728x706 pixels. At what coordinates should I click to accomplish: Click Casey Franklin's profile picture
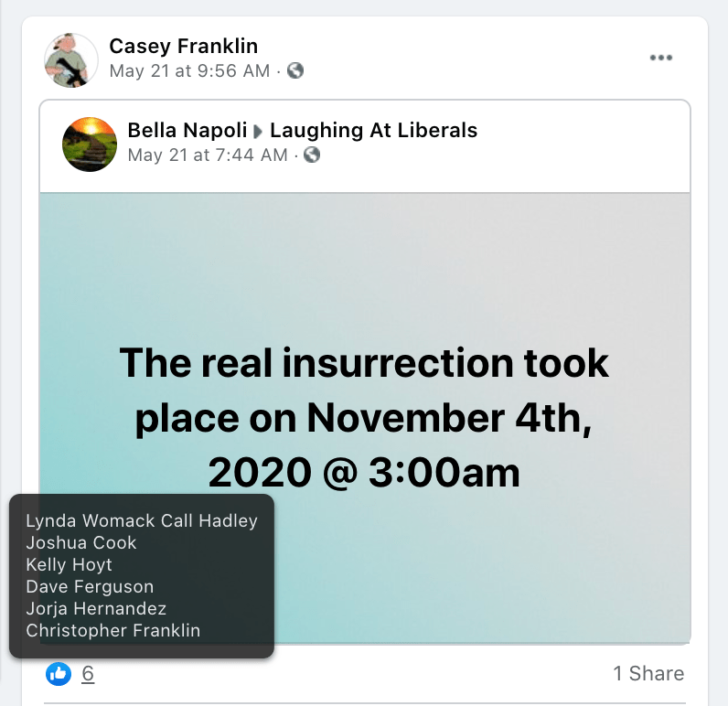coord(70,59)
